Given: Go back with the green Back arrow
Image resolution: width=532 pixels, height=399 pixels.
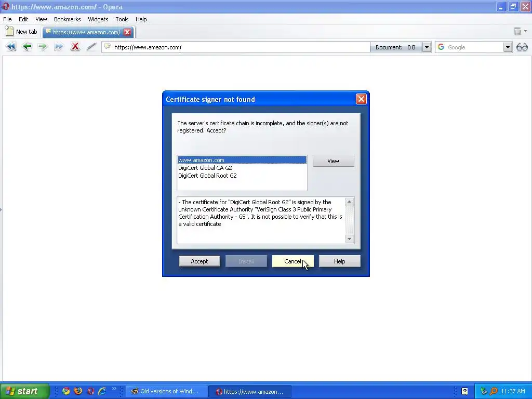Looking at the screenshot, I should (x=27, y=46).
